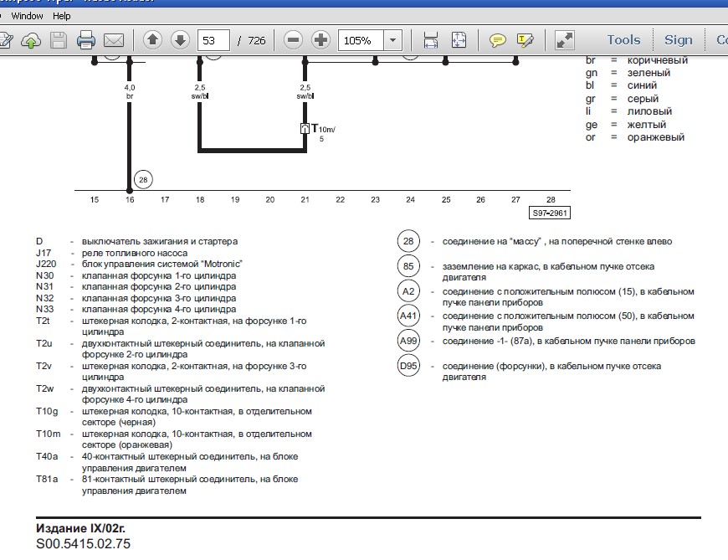Click legend code 'T10g' connector entry
This screenshot has height=560, width=728.
(47, 411)
